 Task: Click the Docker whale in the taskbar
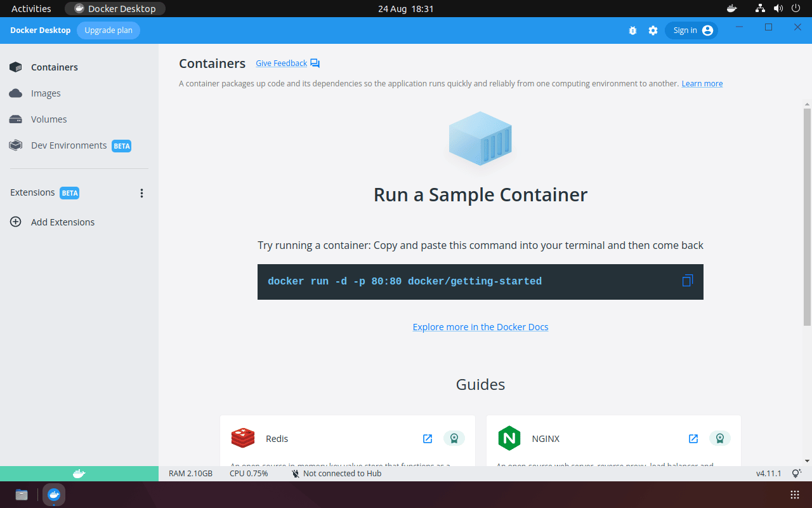[53, 495]
